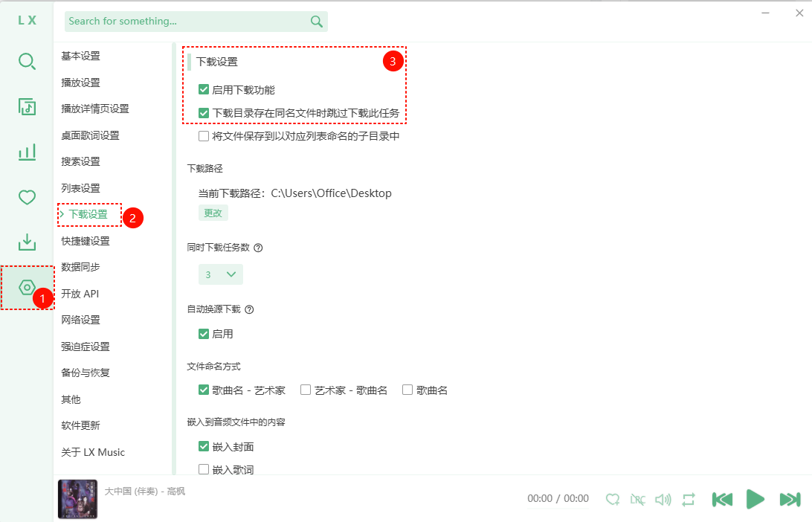Toggle the loop playback mode icon
812x522 pixels.
point(688,499)
